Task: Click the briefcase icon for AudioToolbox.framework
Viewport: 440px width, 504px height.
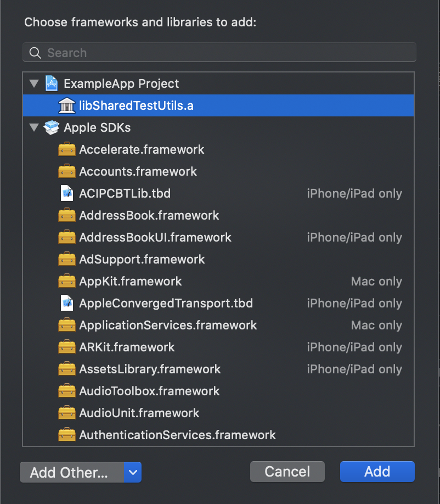Action: (x=66, y=390)
